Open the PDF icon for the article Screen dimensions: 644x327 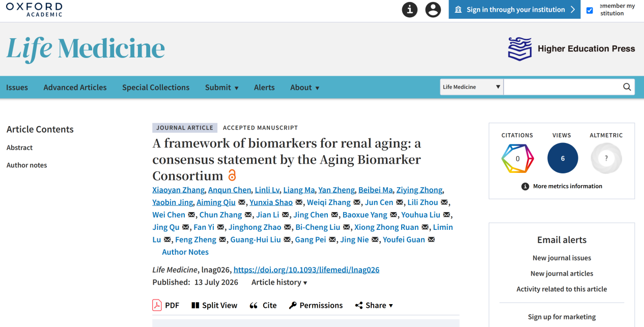coord(157,305)
